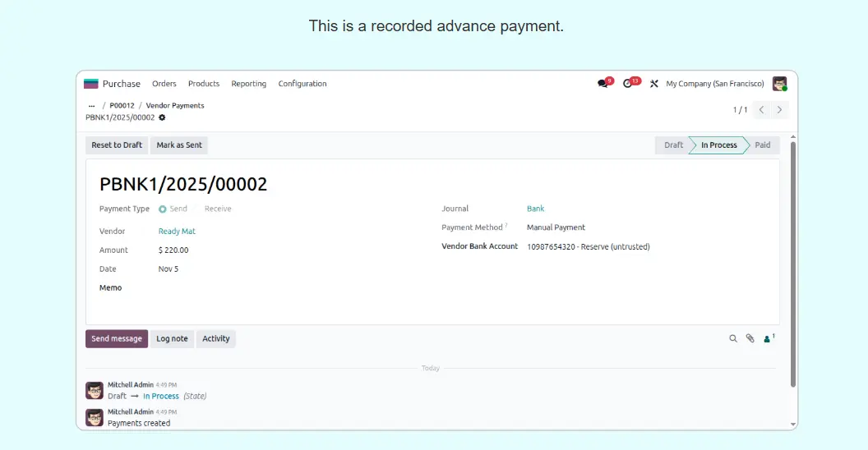Open the Configuration dropdown menu
Image resolution: width=868 pixels, height=450 pixels.
tap(302, 84)
